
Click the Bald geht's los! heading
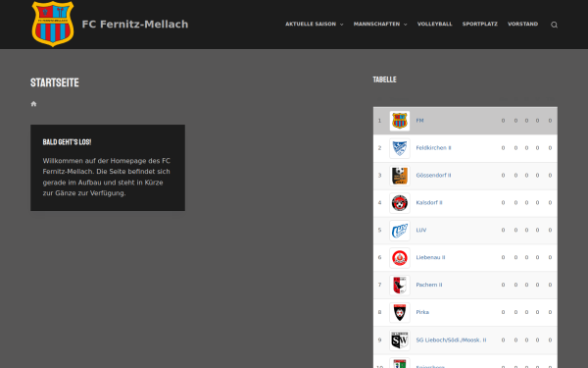(x=67, y=142)
